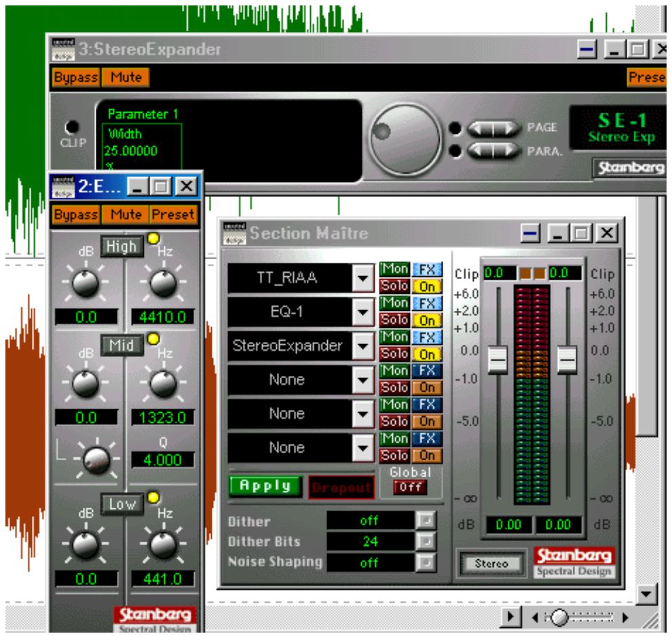Click the High band label button
Screen dimensions: 672x636
[122, 246]
